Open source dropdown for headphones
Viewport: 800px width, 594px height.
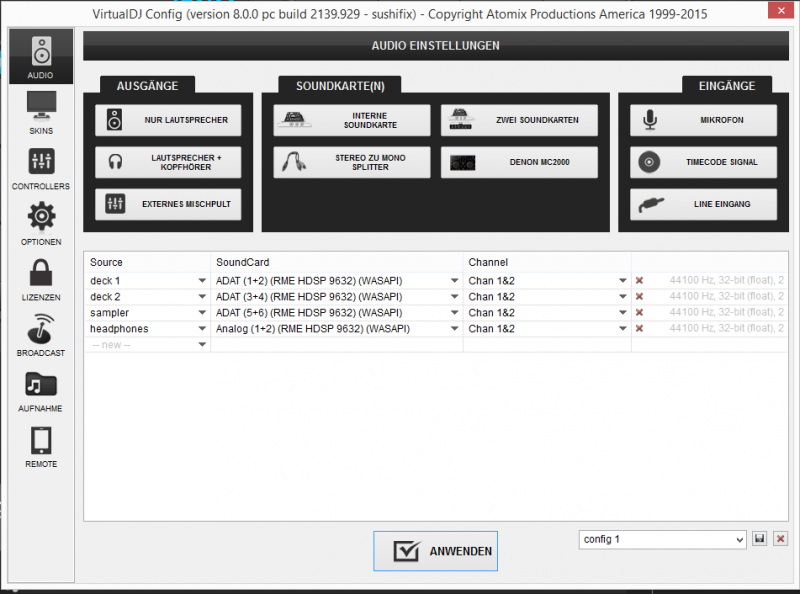click(x=202, y=329)
